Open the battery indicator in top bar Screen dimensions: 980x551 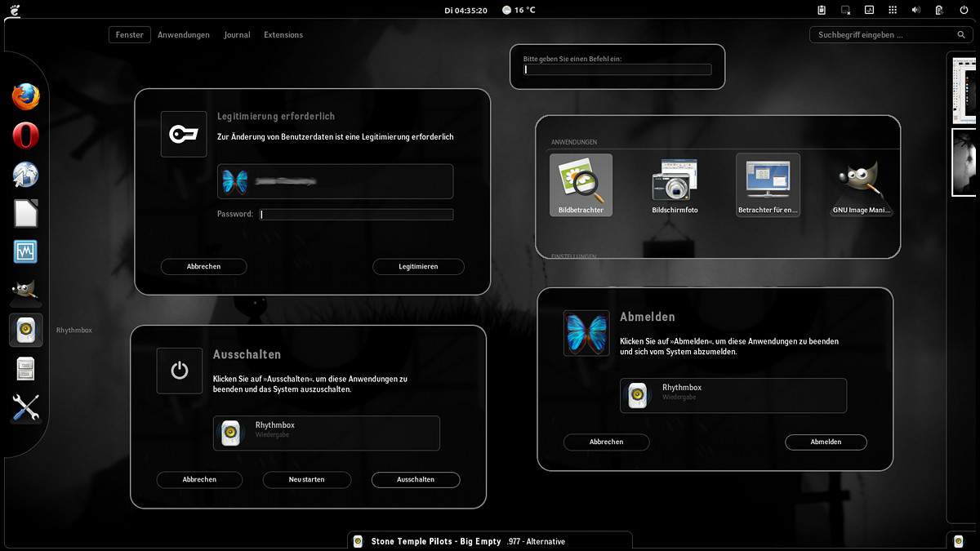pyautogui.click(x=939, y=11)
